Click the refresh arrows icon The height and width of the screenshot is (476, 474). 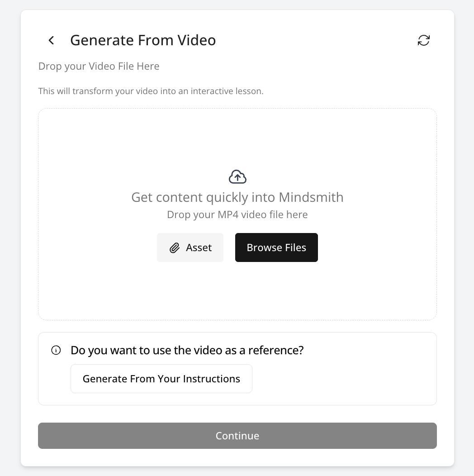click(423, 40)
